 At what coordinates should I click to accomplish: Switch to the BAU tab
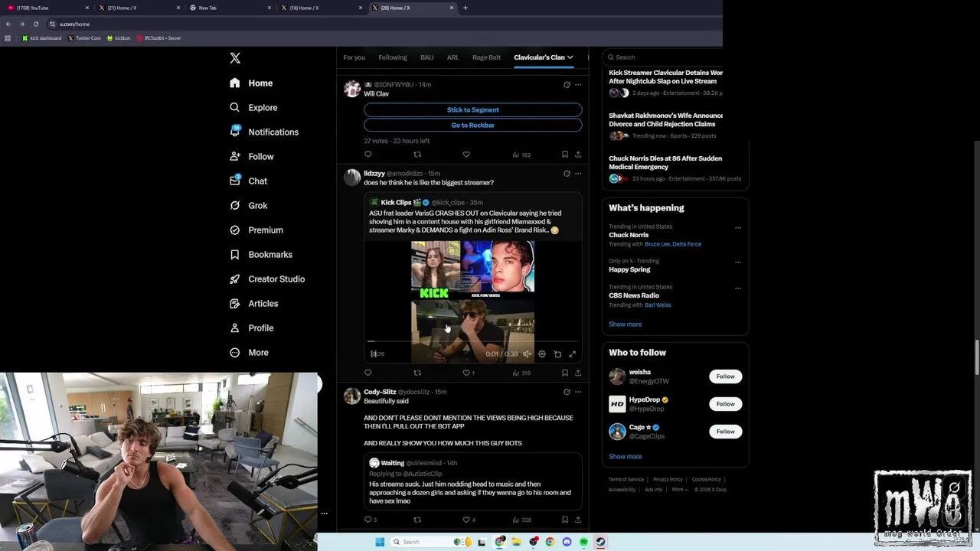pos(426,57)
